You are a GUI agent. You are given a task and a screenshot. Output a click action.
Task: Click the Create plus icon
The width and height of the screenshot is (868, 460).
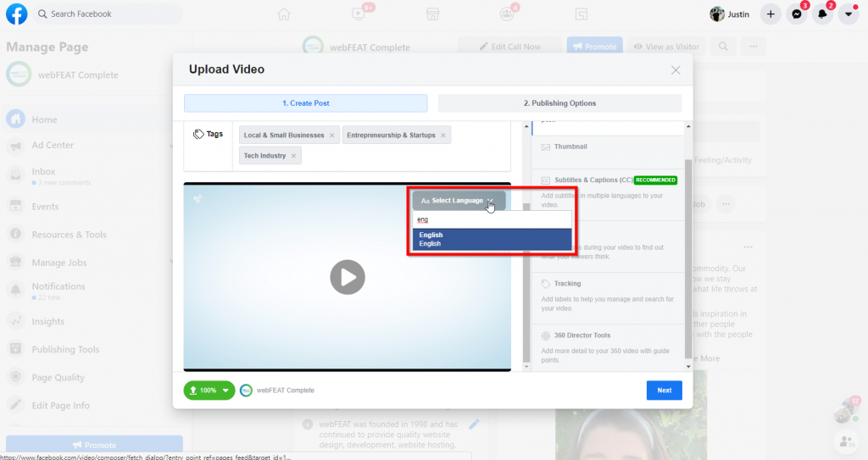(771, 14)
